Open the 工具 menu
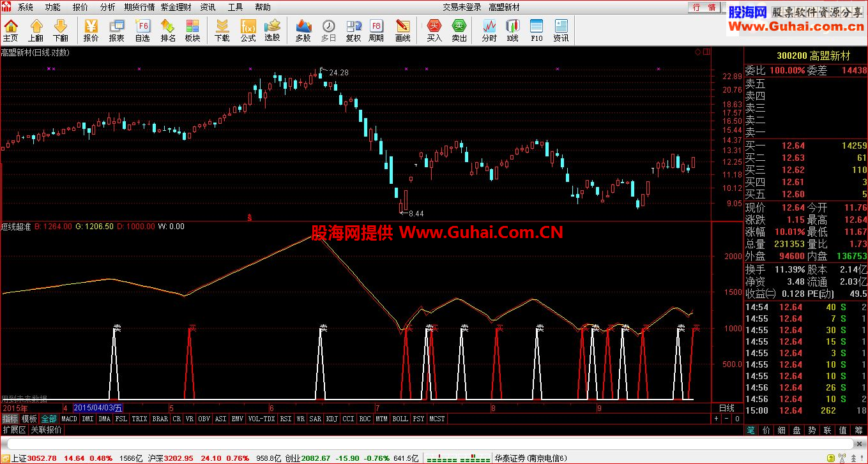Image resolution: width=868 pixels, height=464 pixels. coord(235,7)
